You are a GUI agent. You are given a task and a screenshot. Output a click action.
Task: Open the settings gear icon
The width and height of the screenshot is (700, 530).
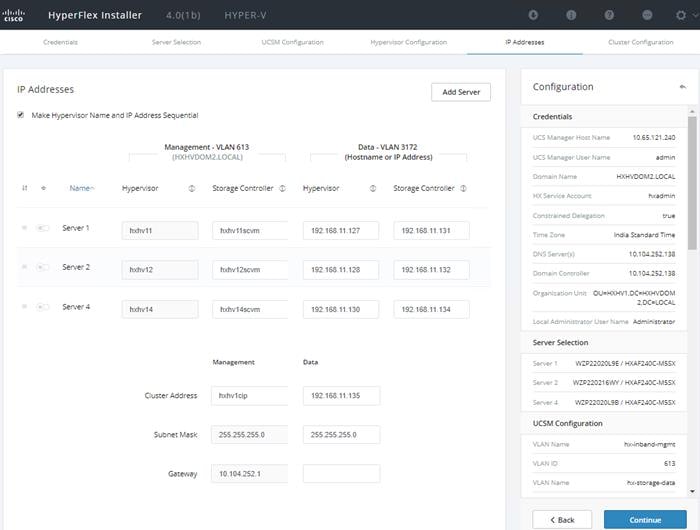pyautogui.click(x=681, y=15)
